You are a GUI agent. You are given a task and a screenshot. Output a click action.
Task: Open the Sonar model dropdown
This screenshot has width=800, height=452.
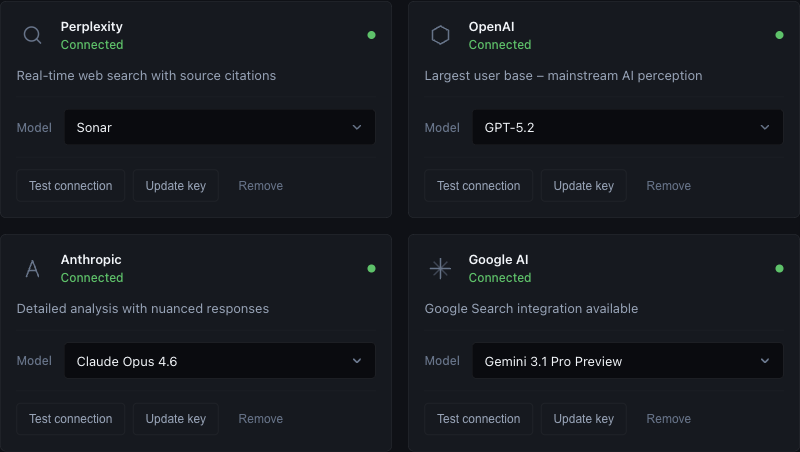(220, 127)
